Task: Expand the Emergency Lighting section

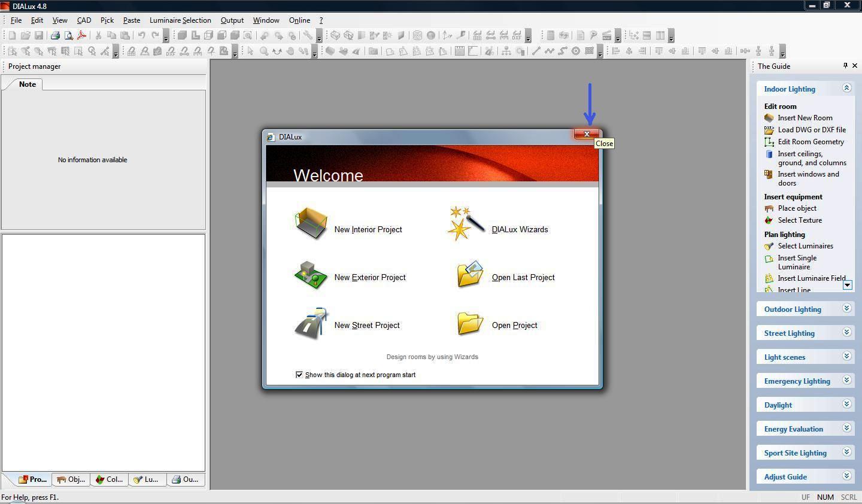Action: tap(846, 380)
